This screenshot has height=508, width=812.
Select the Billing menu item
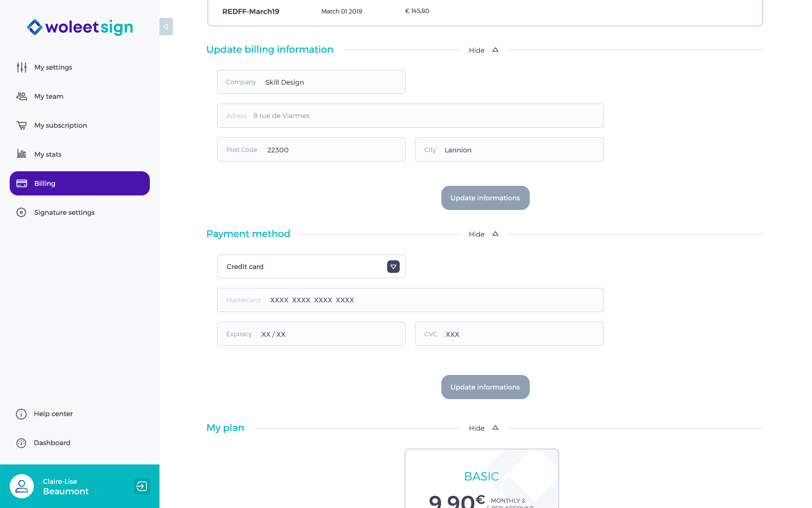point(80,183)
